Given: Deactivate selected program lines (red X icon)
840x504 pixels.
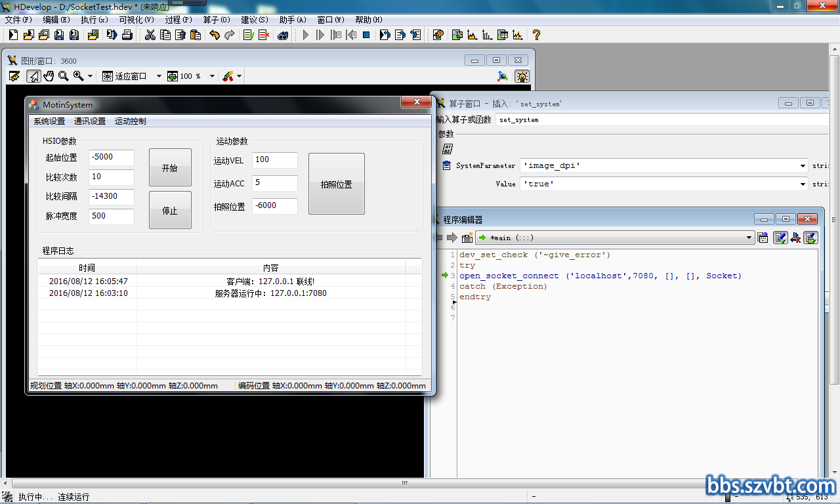Looking at the screenshot, I should [264, 35].
